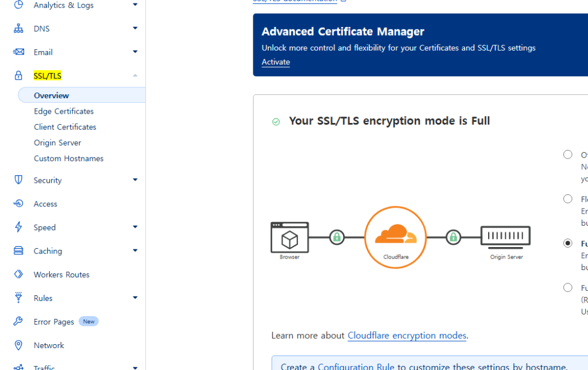The height and width of the screenshot is (370, 588).
Task: Open the Network sidebar item
Action: (49, 345)
